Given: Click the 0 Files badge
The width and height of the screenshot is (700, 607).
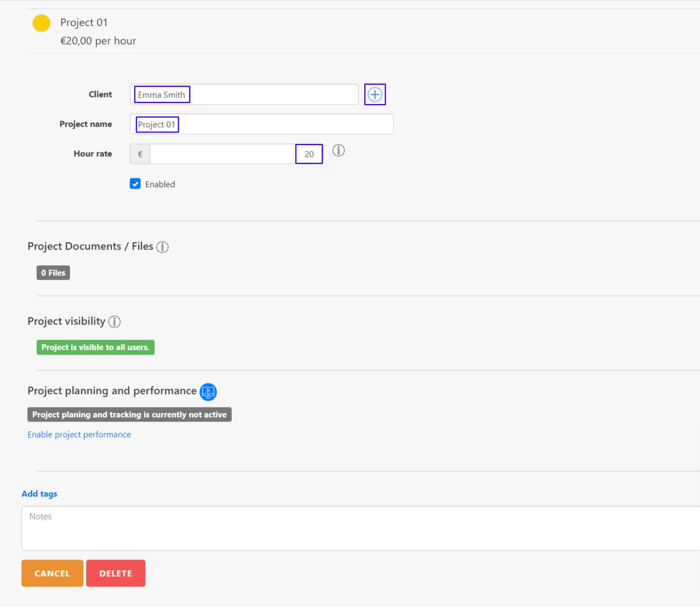Looking at the screenshot, I should (53, 273).
